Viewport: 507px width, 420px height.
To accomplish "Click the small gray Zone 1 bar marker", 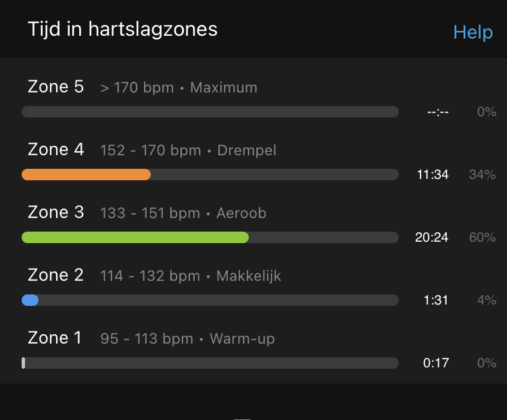I will [23, 363].
